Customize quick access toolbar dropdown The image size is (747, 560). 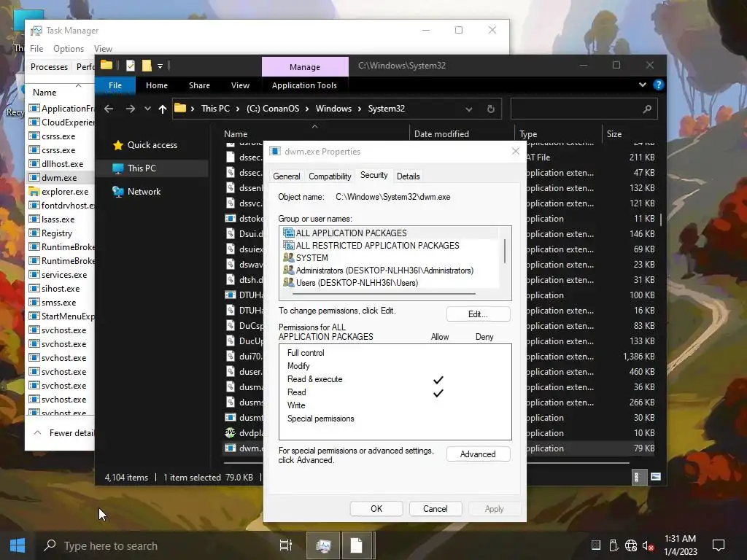click(160, 66)
